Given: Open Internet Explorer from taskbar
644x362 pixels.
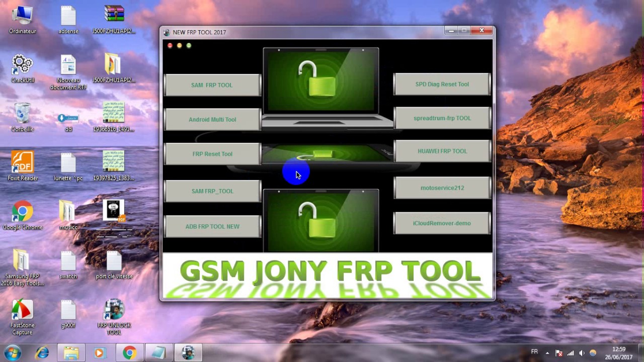Looking at the screenshot, I should (x=42, y=353).
